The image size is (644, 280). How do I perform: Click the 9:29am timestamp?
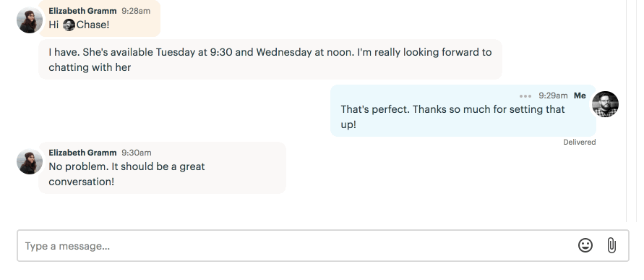pos(553,96)
